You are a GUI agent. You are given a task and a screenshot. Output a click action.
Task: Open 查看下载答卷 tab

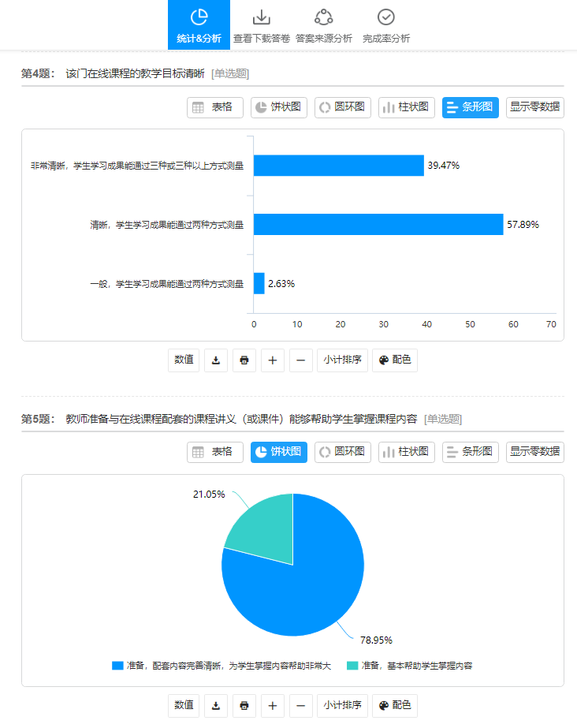tap(261, 25)
